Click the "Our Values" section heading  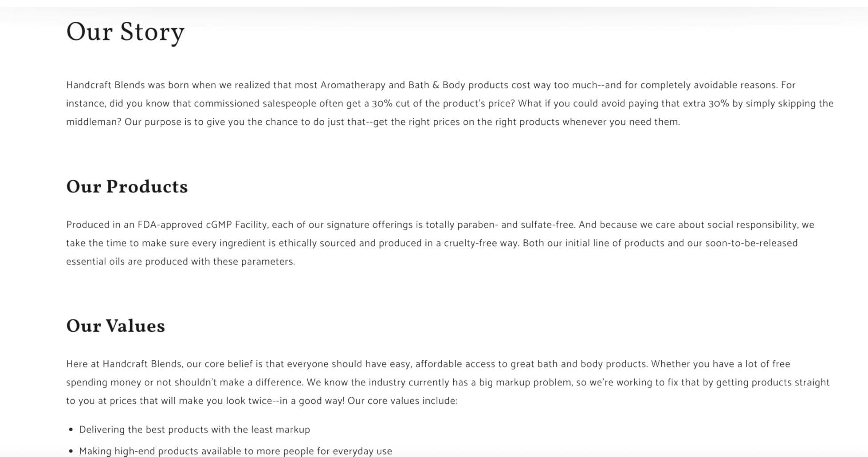[x=115, y=326]
